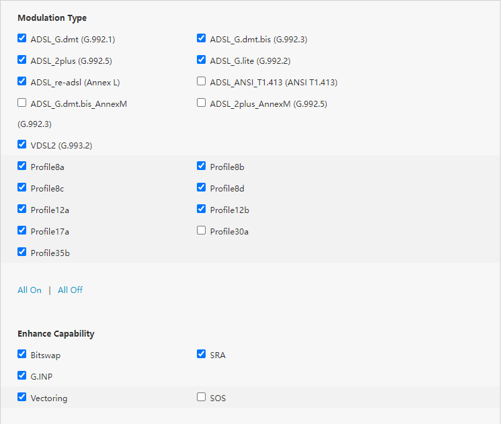Uncheck ADSL_re-adsl (Annex L)
504x424 pixels.
(x=22, y=81)
